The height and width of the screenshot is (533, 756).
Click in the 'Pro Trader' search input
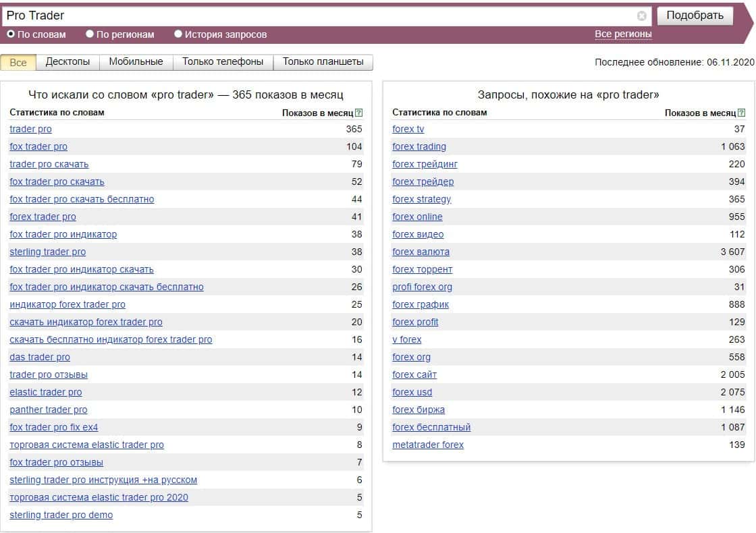[317, 16]
